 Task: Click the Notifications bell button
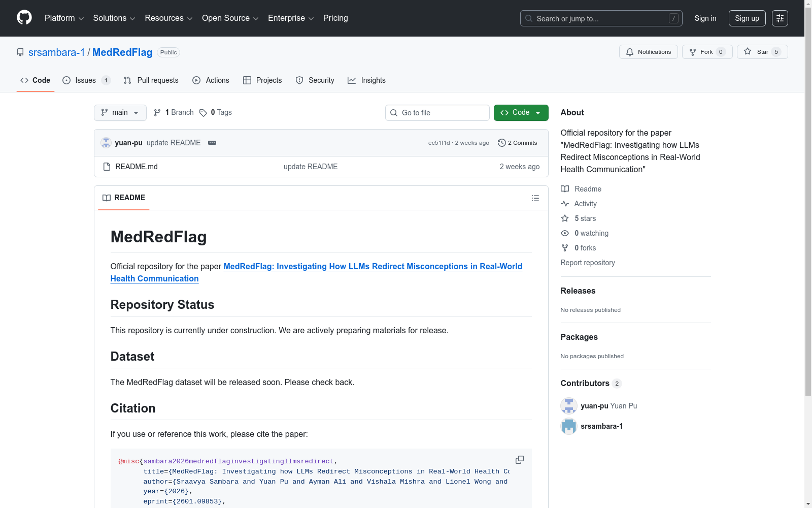[649, 52]
